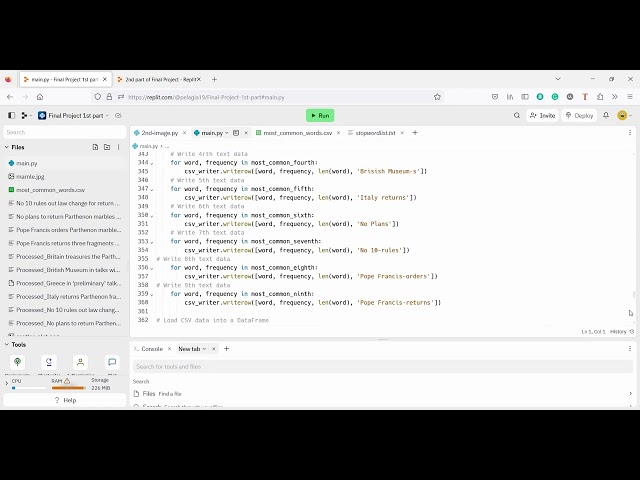The image size is (640, 480).
Task: Expand the resource usage panel arrow
Action: click(x=7, y=384)
